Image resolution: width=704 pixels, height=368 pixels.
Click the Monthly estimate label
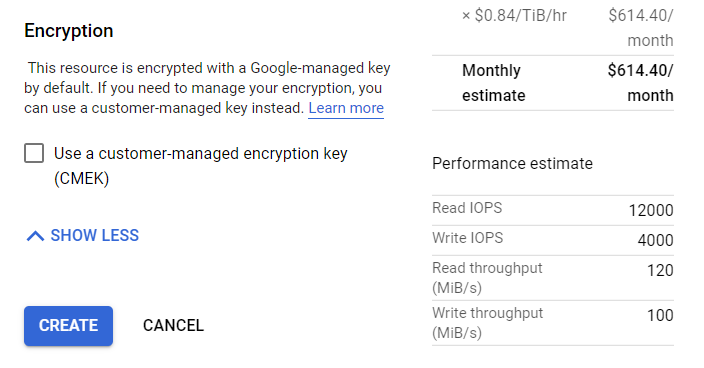tap(493, 83)
